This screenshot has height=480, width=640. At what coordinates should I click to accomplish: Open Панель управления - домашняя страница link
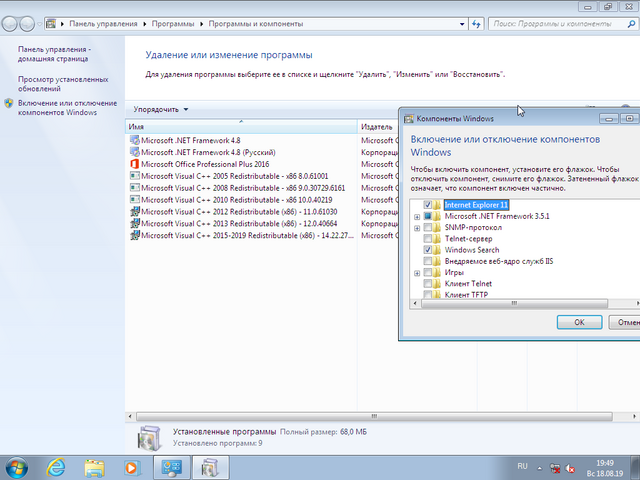click(x=54, y=54)
